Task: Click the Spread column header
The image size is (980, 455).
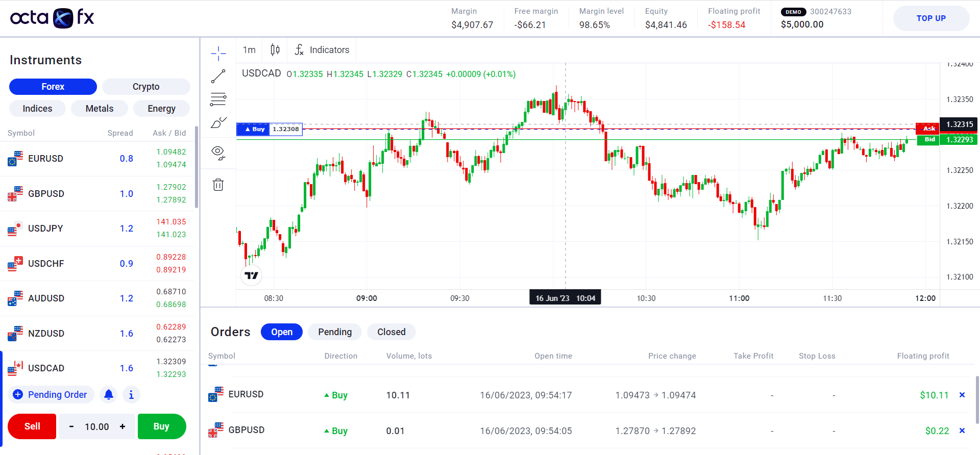Action: pos(120,133)
